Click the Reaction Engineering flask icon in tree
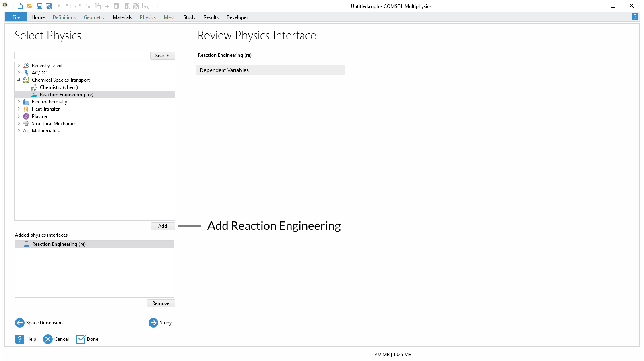This screenshot has width=644, height=361. 34,95
